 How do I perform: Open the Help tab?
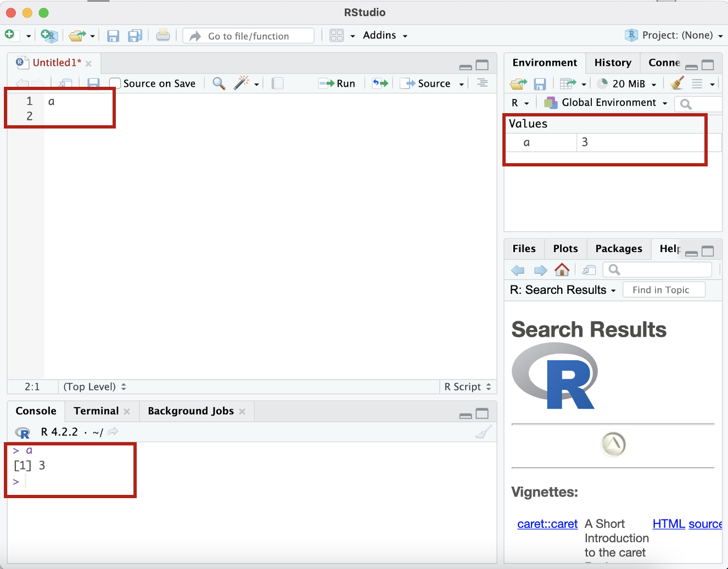(x=669, y=249)
